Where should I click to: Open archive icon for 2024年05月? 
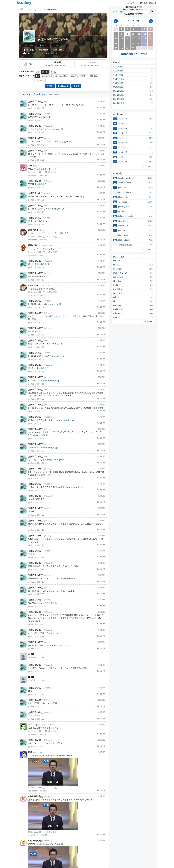115,128
